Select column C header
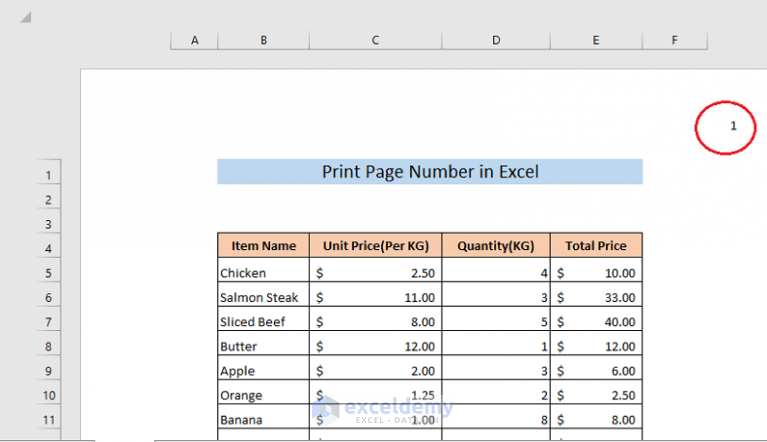 [375, 41]
